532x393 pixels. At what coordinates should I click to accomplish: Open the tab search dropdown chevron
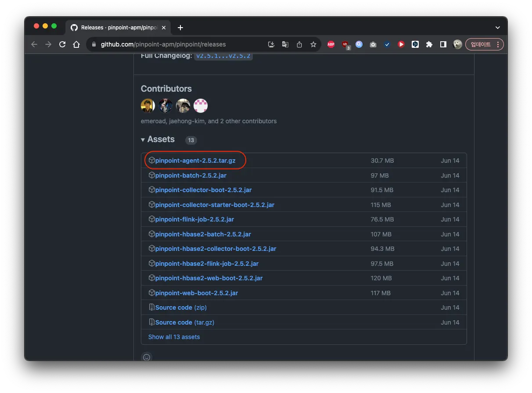pos(497,28)
